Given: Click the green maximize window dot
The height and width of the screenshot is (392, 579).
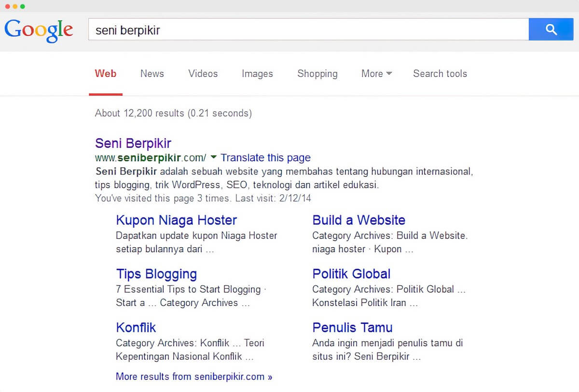Looking at the screenshot, I should [x=23, y=7].
